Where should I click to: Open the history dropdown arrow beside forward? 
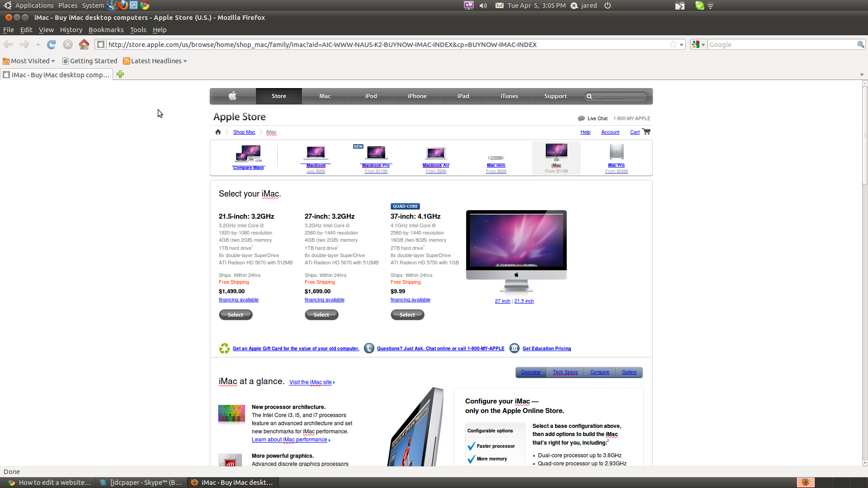coord(38,45)
